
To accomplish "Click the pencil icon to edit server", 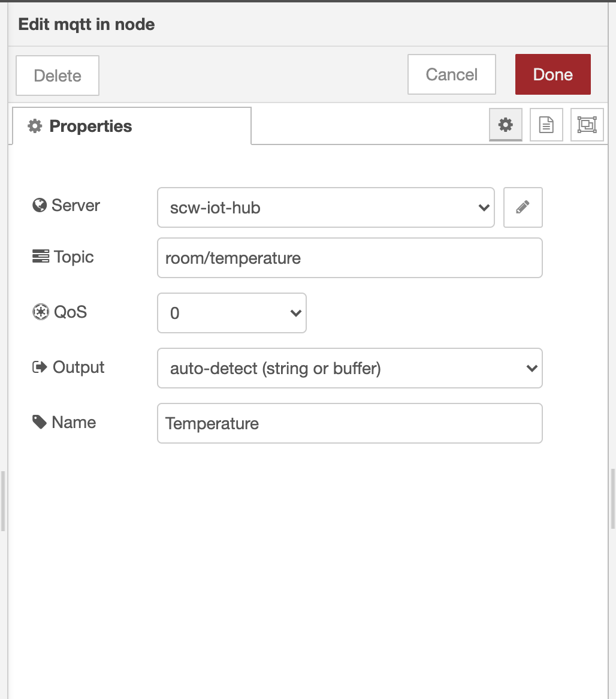I will 523,207.
